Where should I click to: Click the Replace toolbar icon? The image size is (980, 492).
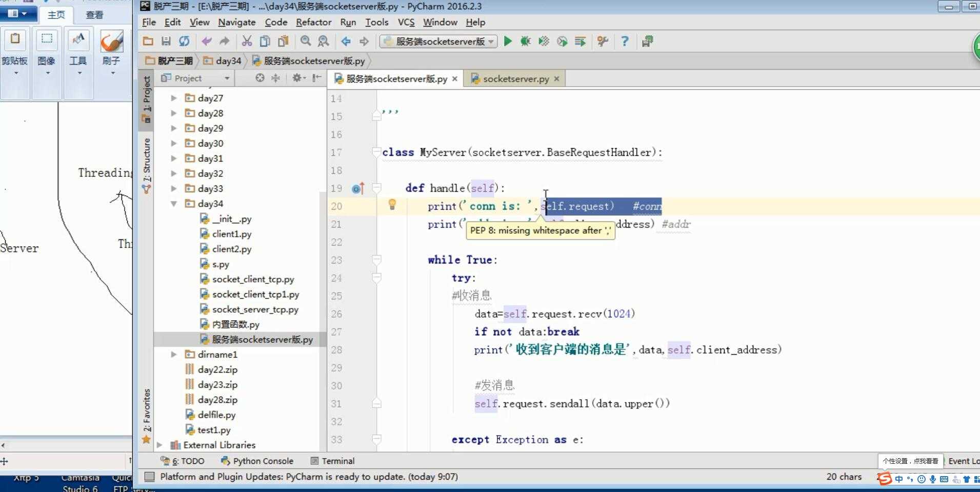point(323,42)
